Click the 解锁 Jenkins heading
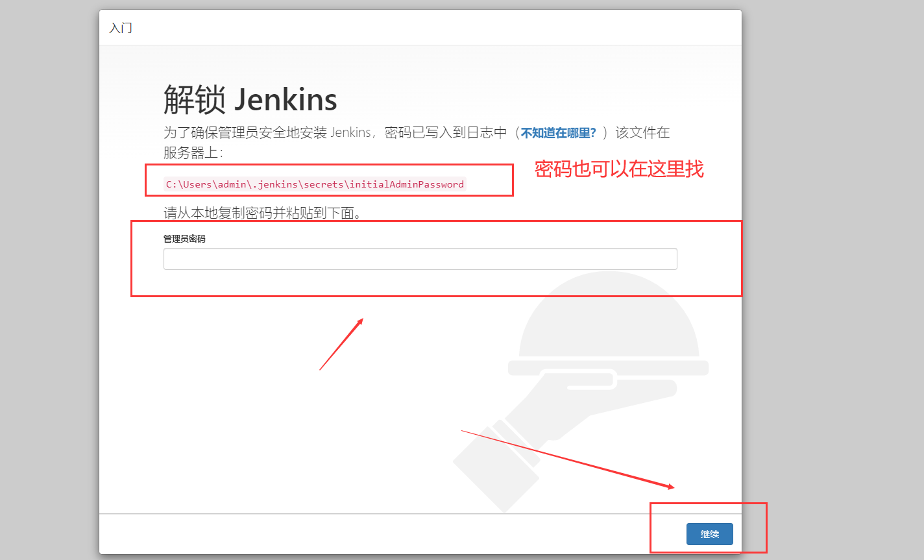Image resolution: width=924 pixels, height=560 pixels. pyautogui.click(x=250, y=99)
